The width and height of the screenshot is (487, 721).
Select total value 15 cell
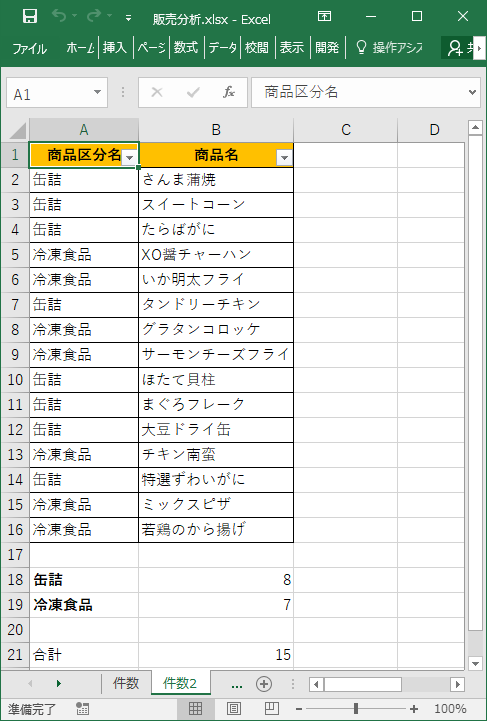tap(216, 655)
